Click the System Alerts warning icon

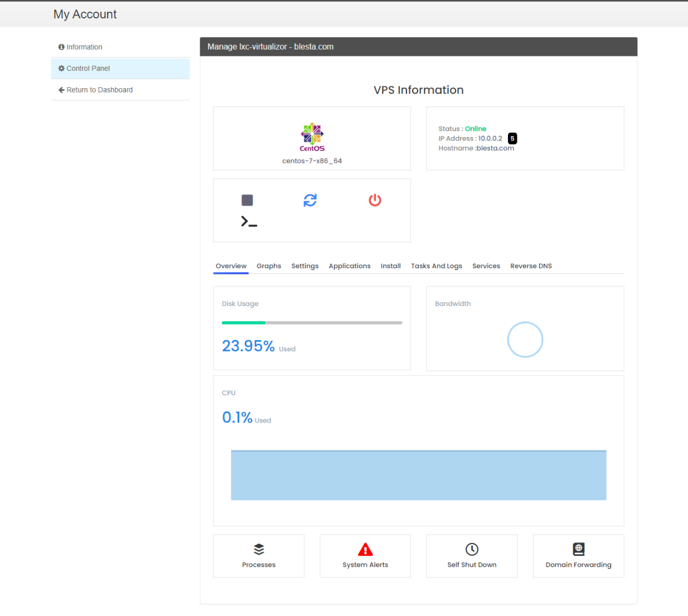(365, 549)
